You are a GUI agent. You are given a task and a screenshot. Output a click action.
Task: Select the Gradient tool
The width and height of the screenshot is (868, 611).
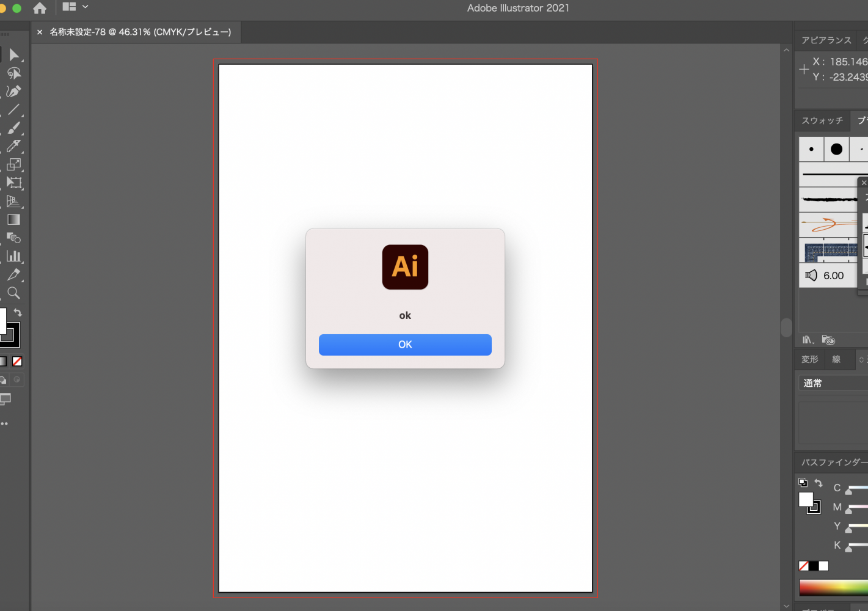coord(13,219)
